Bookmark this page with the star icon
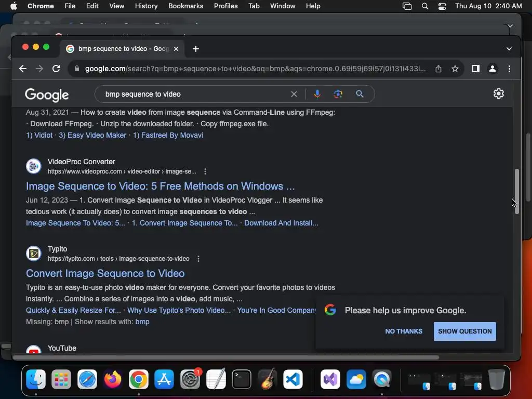Viewport: 532px width, 399px height. point(455,69)
